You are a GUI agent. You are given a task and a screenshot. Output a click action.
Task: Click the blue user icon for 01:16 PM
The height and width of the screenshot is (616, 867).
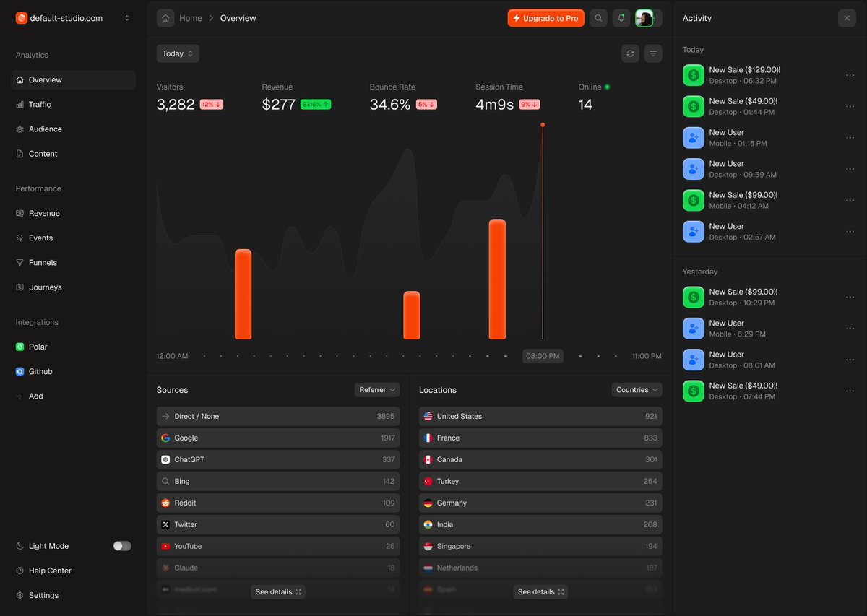694,137
